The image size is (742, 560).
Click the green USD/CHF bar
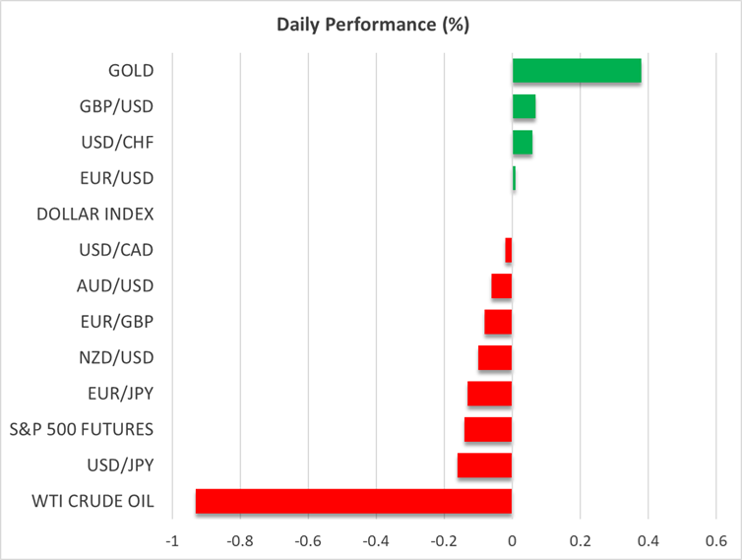coord(523,143)
